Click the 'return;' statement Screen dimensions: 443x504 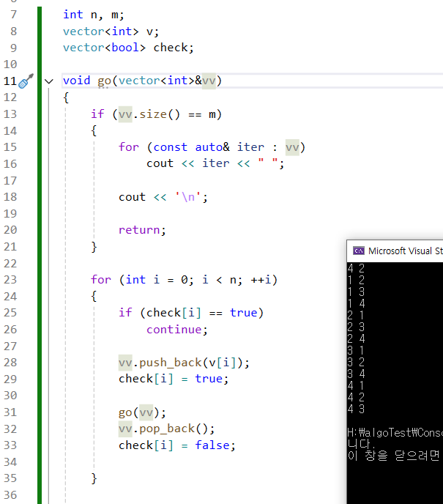pyautogui.click(x=142, y=230)
